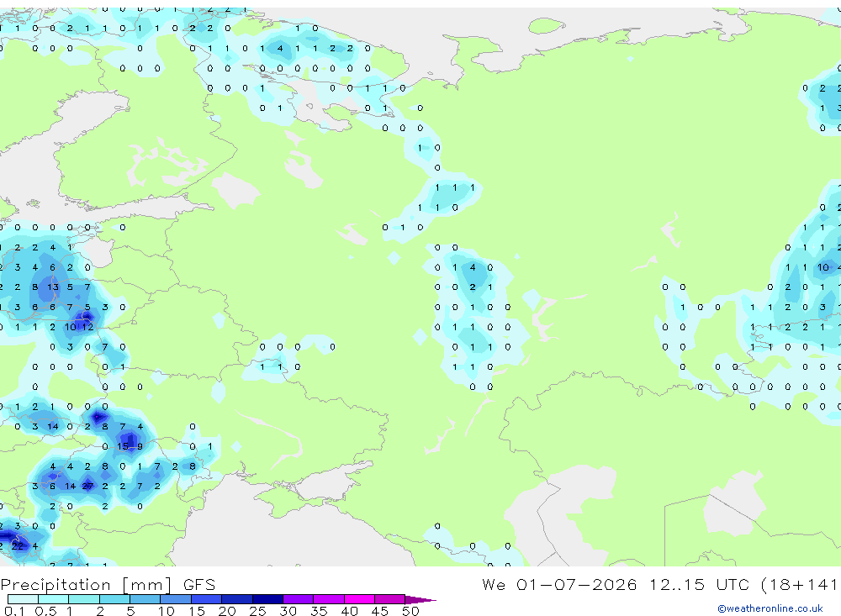This screenshot has height=616, width=841.
Task: Click the '0.5' legend label
Action: tap(45, 611)
